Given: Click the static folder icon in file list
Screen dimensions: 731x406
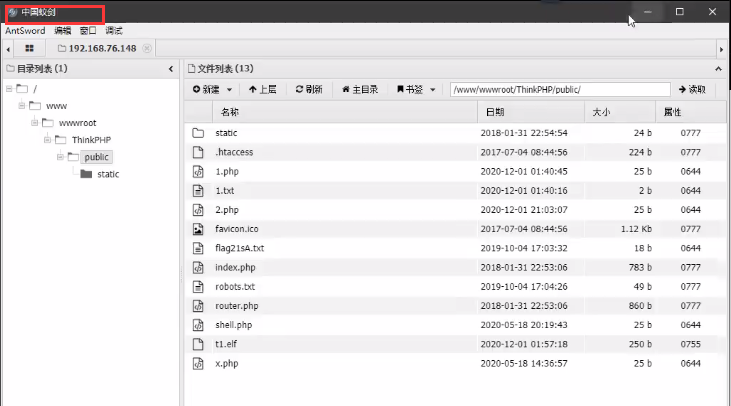Looking at the screenshot, I should (197, 133).
